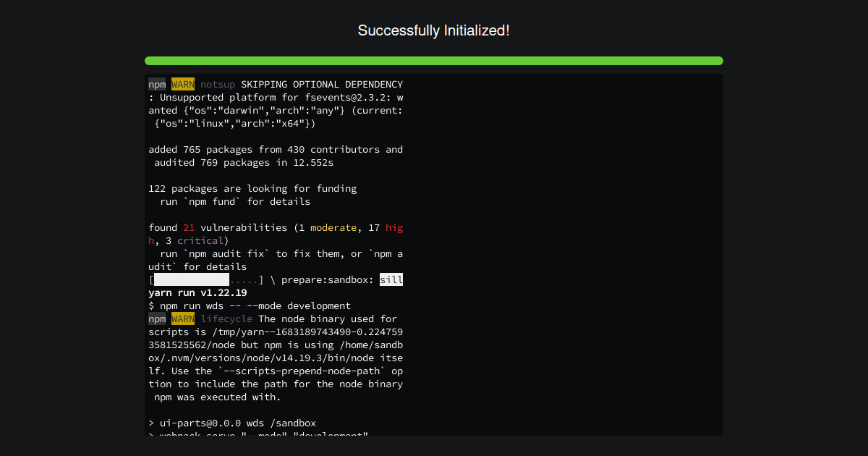
Task: Click the Successfully Initialized! heading
Action: [434, 30]
